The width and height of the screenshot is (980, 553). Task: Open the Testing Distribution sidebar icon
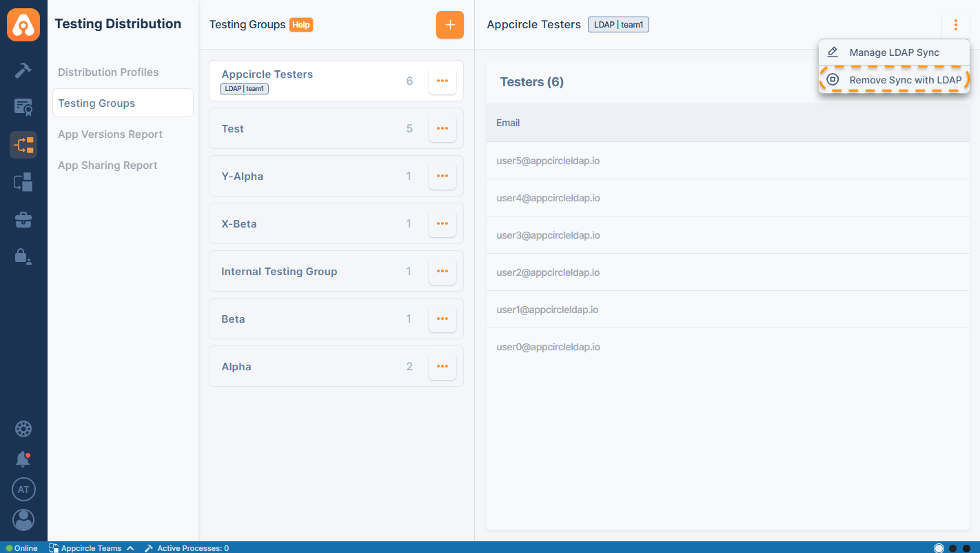click(x=23, y=145)
